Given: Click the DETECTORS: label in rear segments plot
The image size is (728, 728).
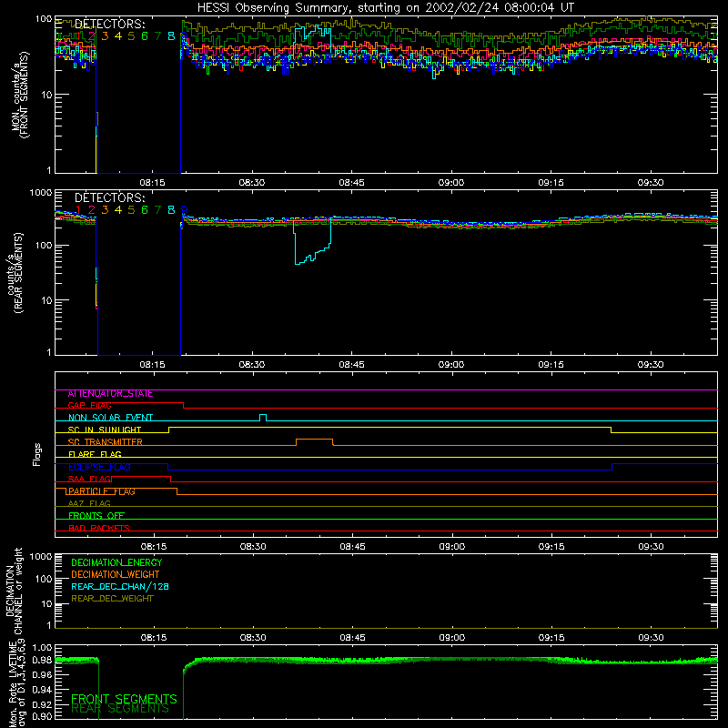Looking at the screenshot, I should pyautogui.click(x=109, y=197).
